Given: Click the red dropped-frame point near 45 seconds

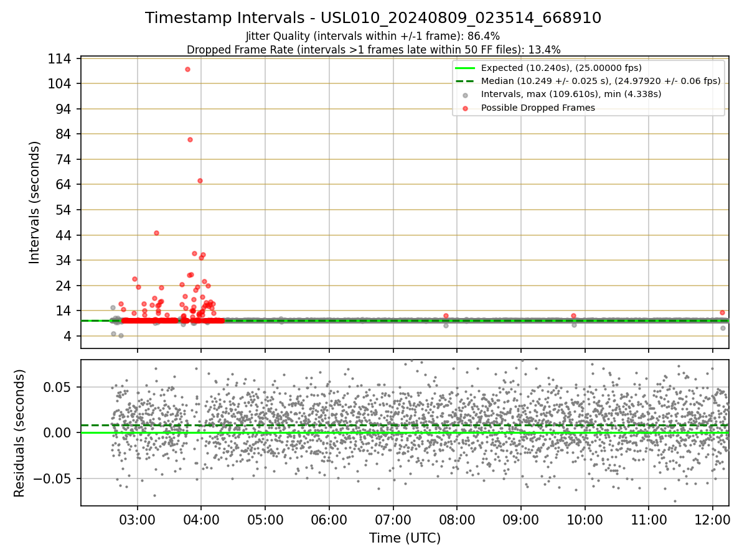Looking at the screenshot, I should 156,233.
